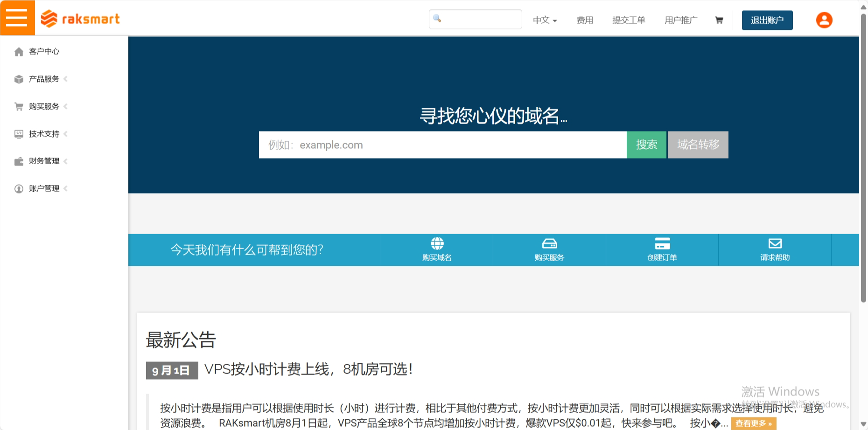Open the shopping cart icon

point(719,20)
